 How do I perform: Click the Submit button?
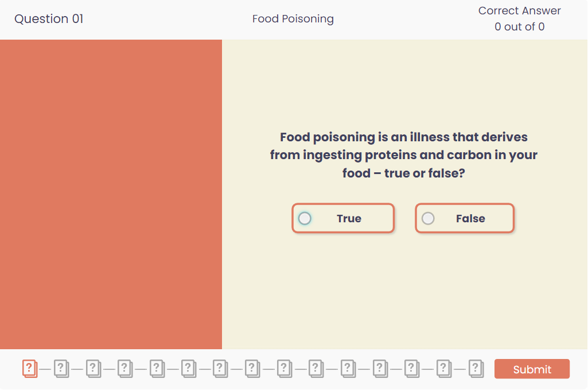532,369
